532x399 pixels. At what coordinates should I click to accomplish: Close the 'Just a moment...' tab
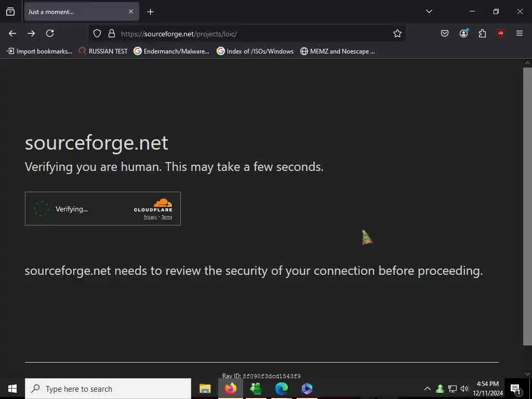click(131, 11)
